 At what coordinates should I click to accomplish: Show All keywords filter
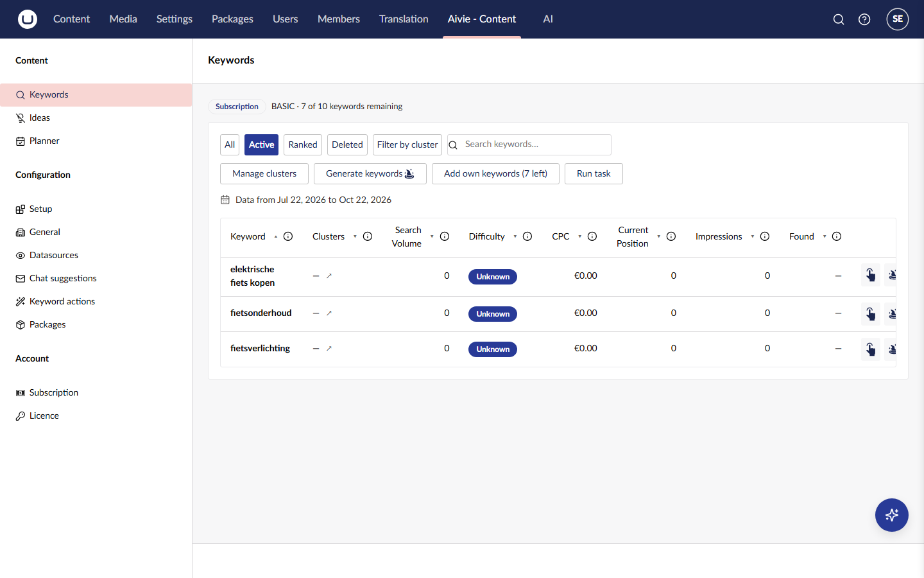[230, 144]
